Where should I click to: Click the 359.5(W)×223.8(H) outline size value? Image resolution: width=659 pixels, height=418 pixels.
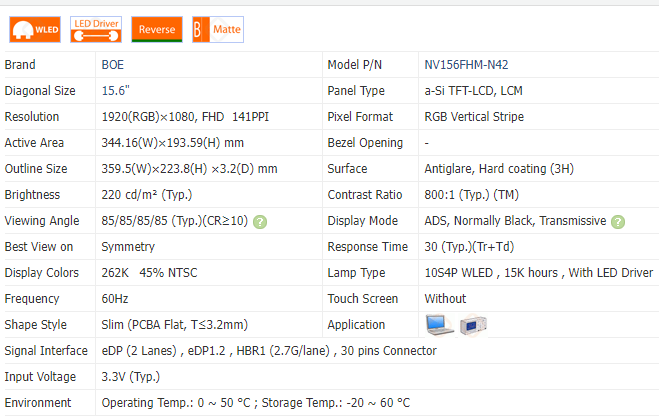pyautogui.click(x=190, y=169)
